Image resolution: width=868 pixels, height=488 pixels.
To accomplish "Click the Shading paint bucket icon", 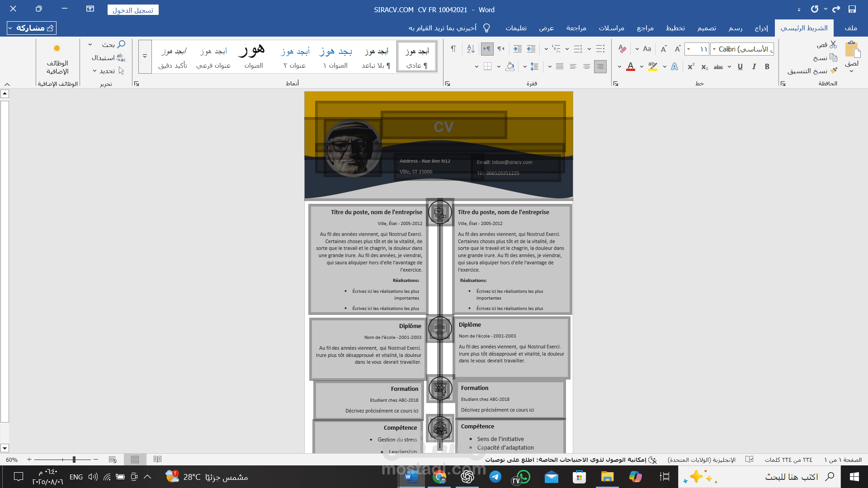I will (x=510, y=67).
